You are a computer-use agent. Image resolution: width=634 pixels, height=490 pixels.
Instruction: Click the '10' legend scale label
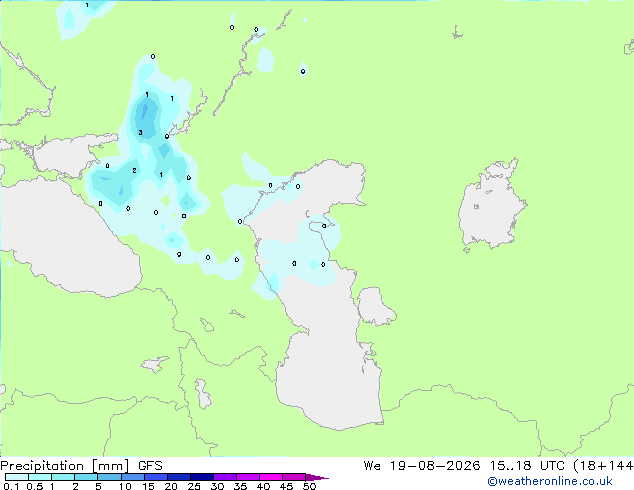pos(125,486)
